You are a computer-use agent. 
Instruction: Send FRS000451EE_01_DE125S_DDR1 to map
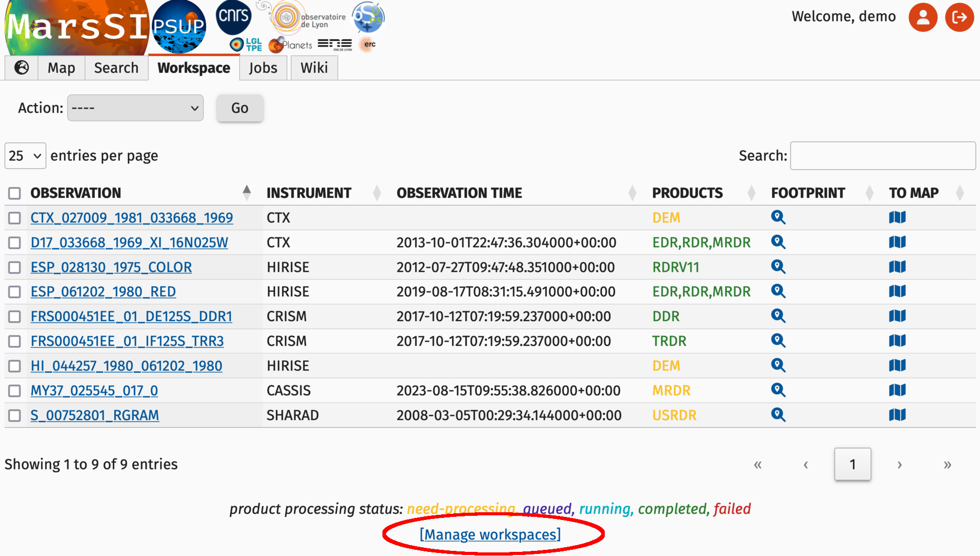pyautogui.click(x=897, y=316)
